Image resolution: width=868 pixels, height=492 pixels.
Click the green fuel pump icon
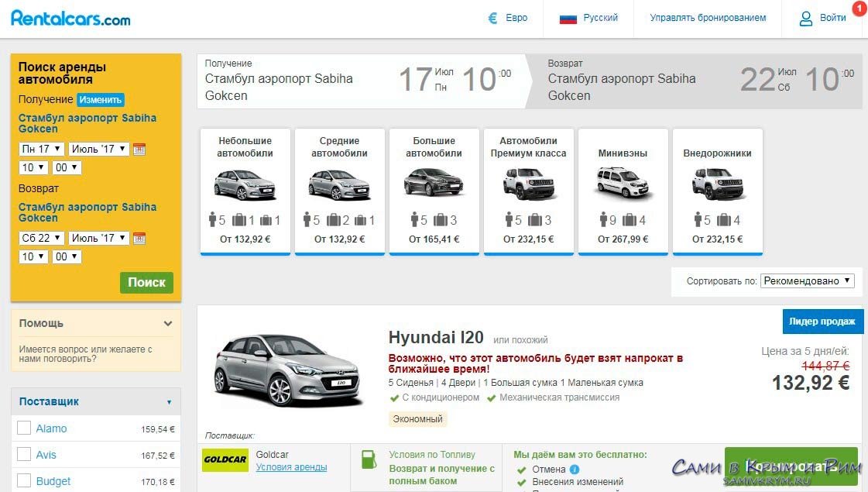tap(369, 459)
